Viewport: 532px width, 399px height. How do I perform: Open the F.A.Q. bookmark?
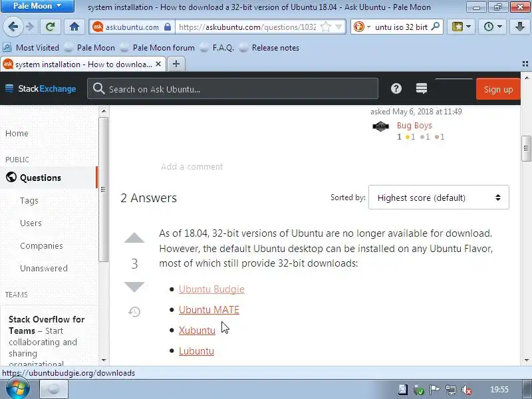point(217,48)
